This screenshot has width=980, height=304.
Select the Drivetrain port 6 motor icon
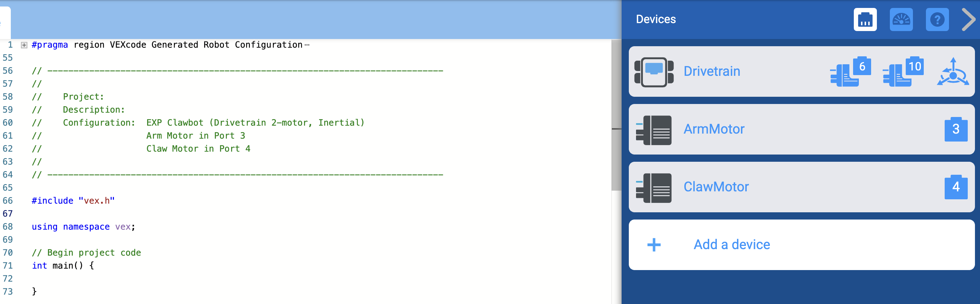point(850,72)
